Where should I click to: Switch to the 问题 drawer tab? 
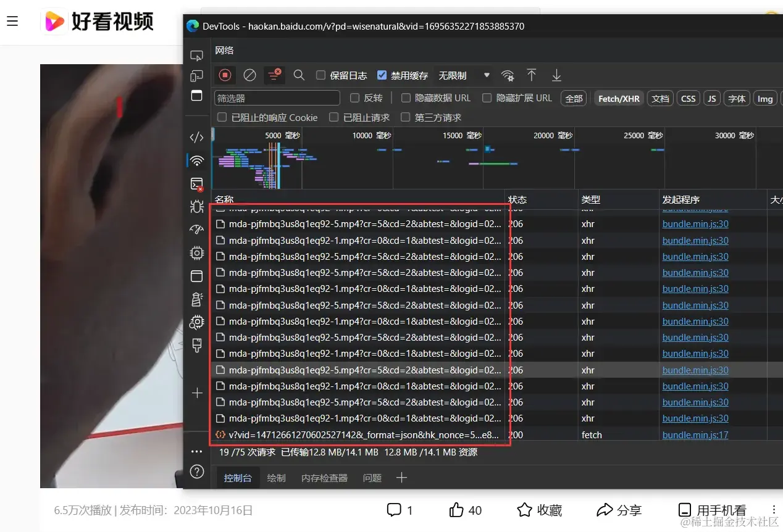point(372,478)
